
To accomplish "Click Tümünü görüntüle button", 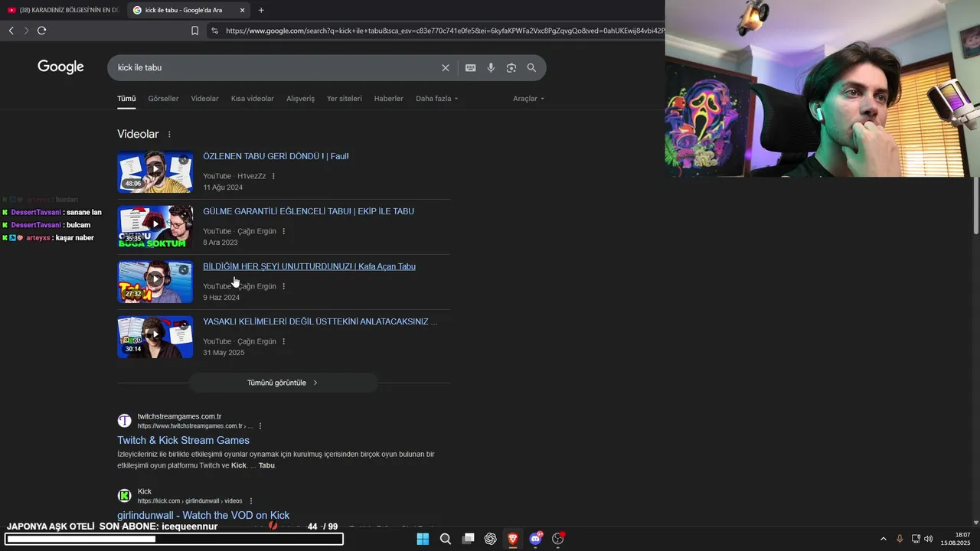I will pos(283,383).
